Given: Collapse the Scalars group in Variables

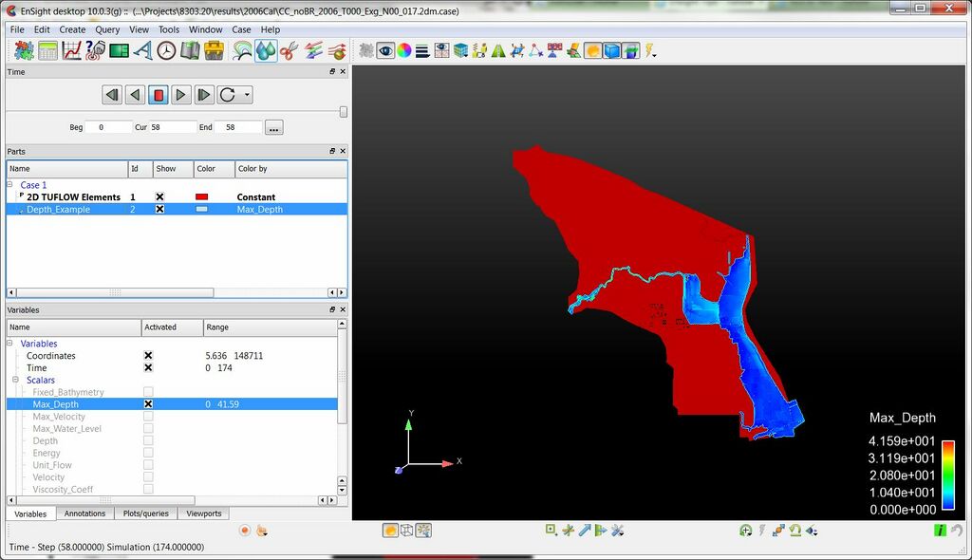Looking at the screenshot, I should [x=16, y=381].
